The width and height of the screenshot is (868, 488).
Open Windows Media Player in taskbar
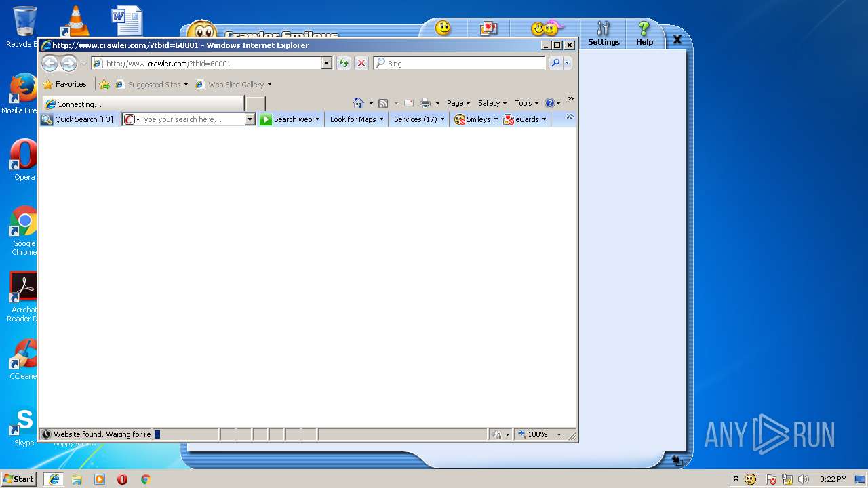click(100, 479)
